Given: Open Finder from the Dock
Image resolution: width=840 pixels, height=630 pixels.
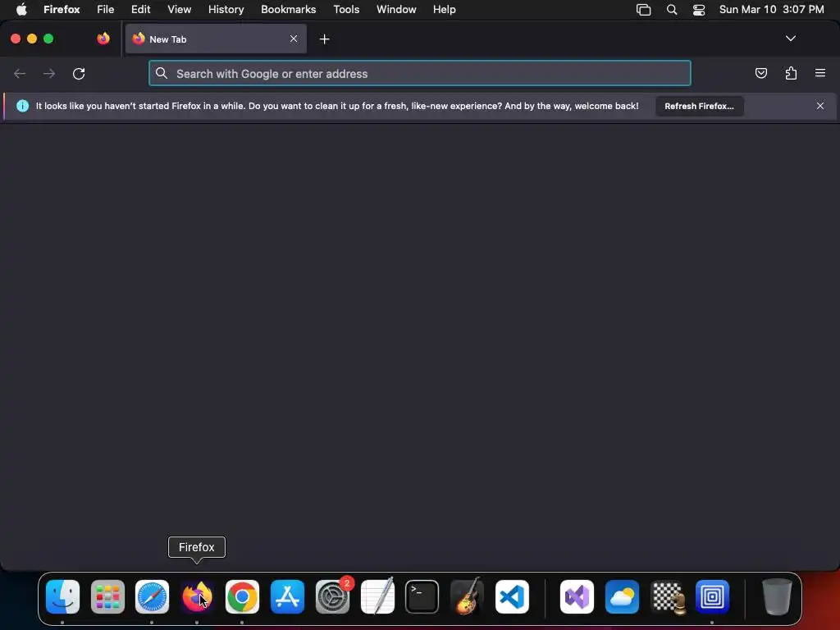Looking at the screenshot, I should pyautogui.click(x=62, y=596).
